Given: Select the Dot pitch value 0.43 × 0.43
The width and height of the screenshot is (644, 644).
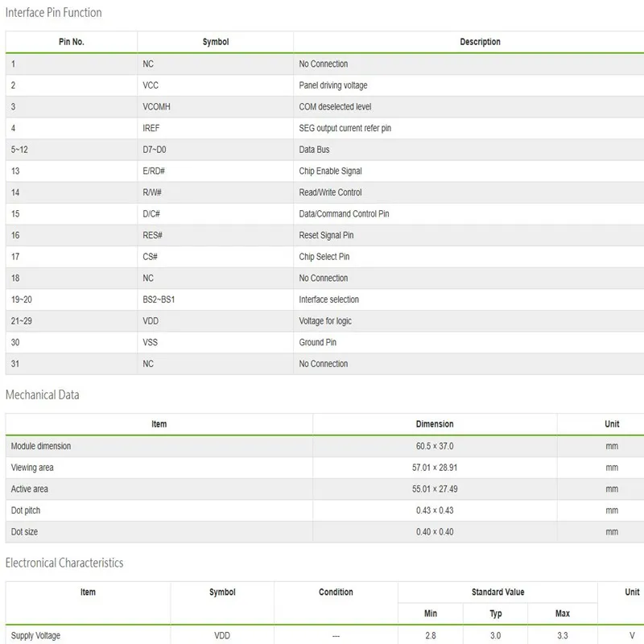Looking at the screenshot, I should [435, 510].
